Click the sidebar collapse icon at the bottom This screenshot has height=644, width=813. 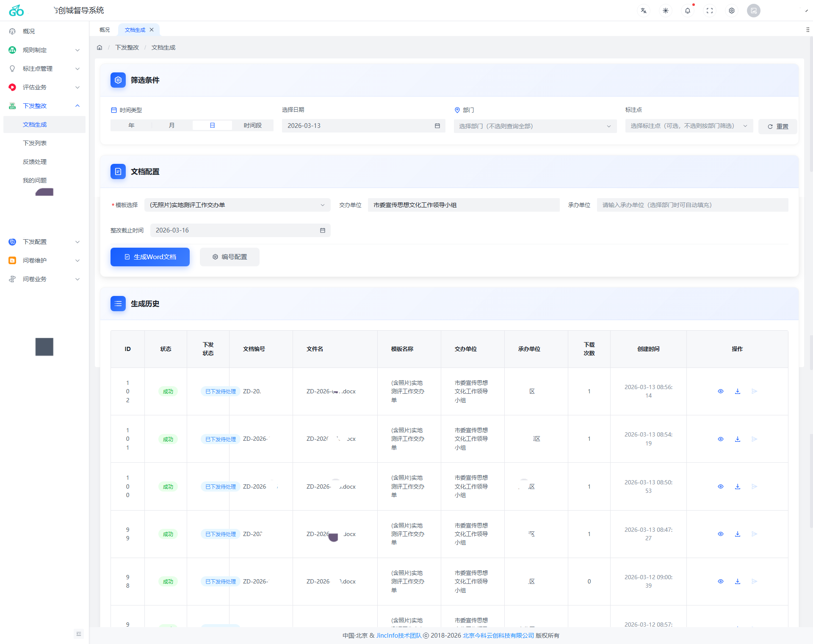pos(79,634)
